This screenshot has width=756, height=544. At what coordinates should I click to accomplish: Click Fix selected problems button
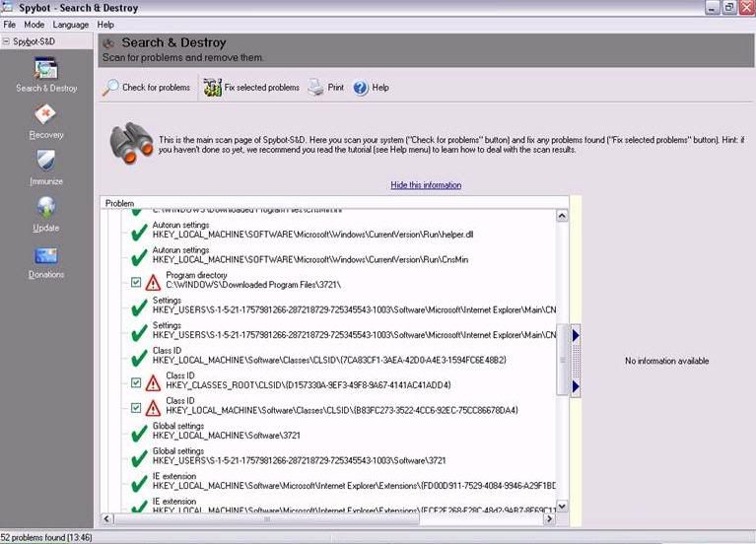(250, 88)
